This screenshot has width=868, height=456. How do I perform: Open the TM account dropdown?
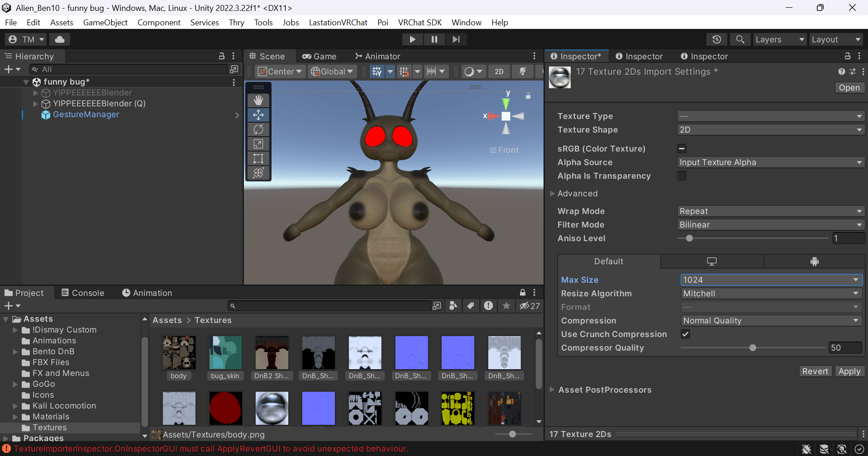tap(26, 39)
